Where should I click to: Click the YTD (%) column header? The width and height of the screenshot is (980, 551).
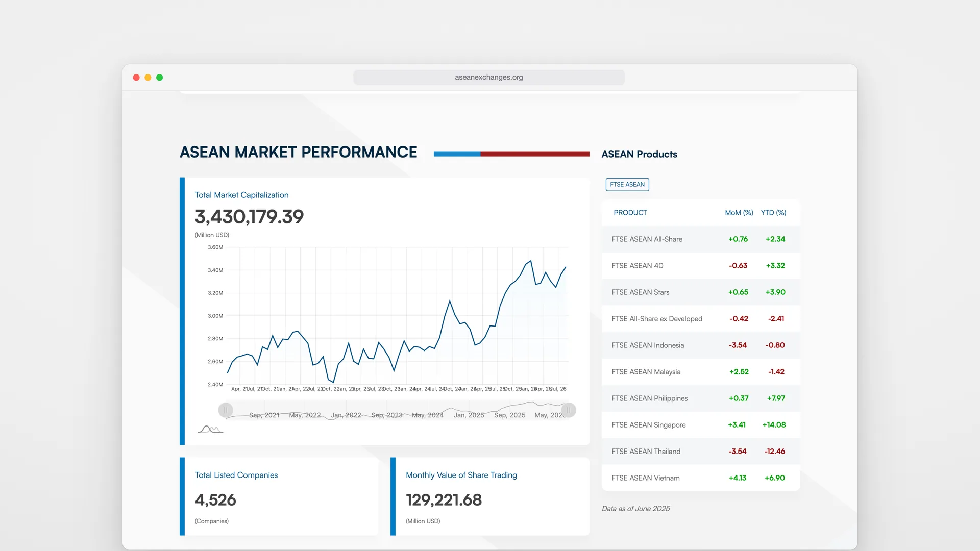coord(773,212)
